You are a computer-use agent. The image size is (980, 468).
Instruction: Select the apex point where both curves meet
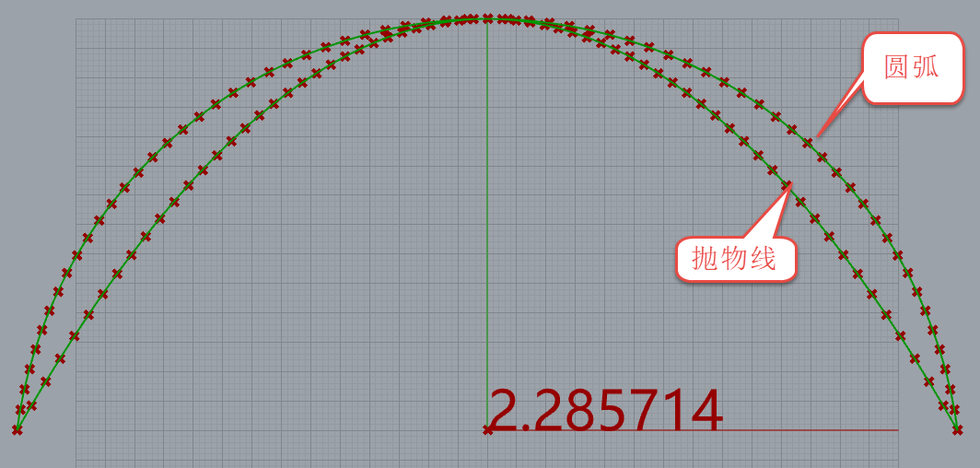pos(487,18)
